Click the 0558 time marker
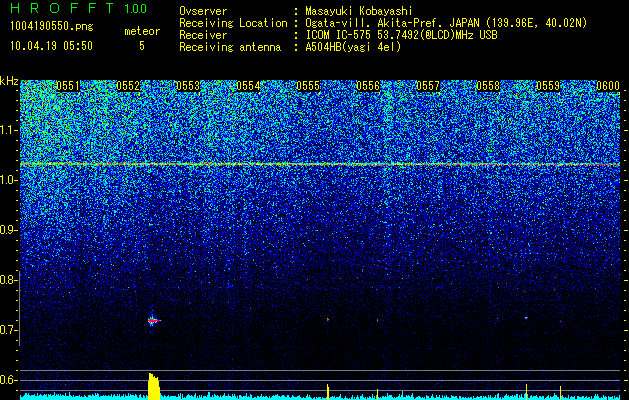629x400 pixels. coord(488,86)
